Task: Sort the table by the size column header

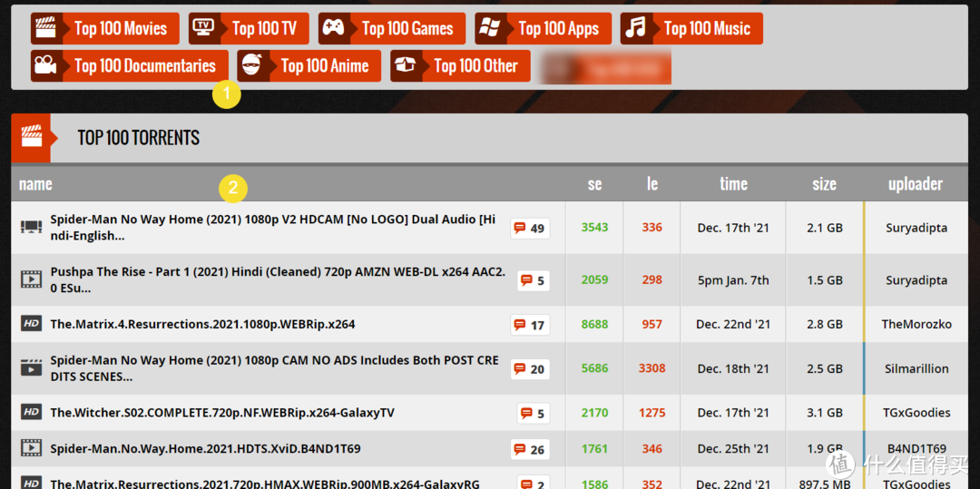Action: point(824,184)
